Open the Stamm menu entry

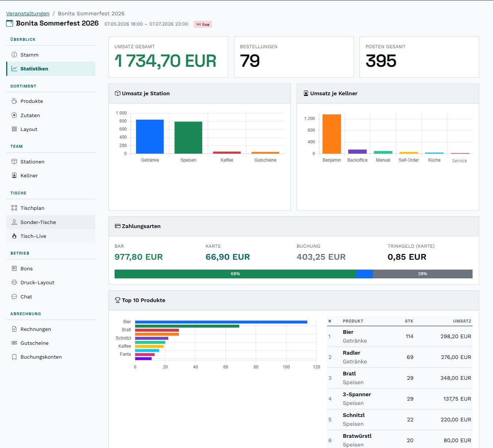coord(51,55)
